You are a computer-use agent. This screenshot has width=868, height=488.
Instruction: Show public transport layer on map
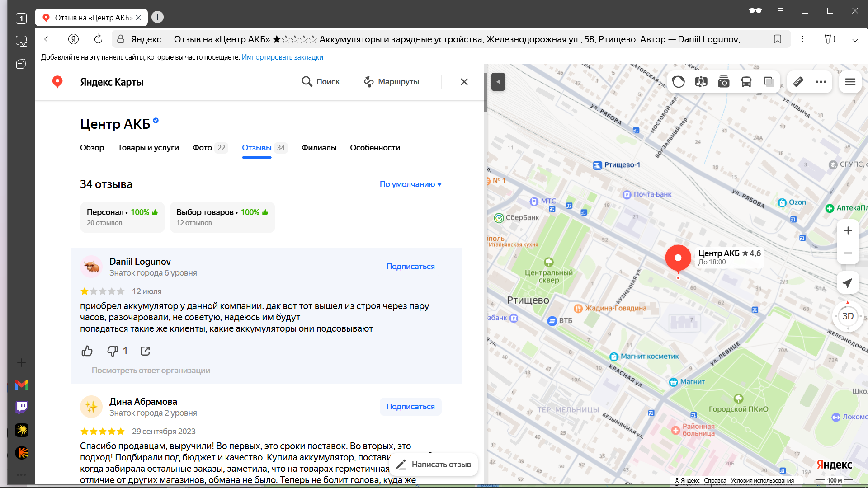click(746, 82)
